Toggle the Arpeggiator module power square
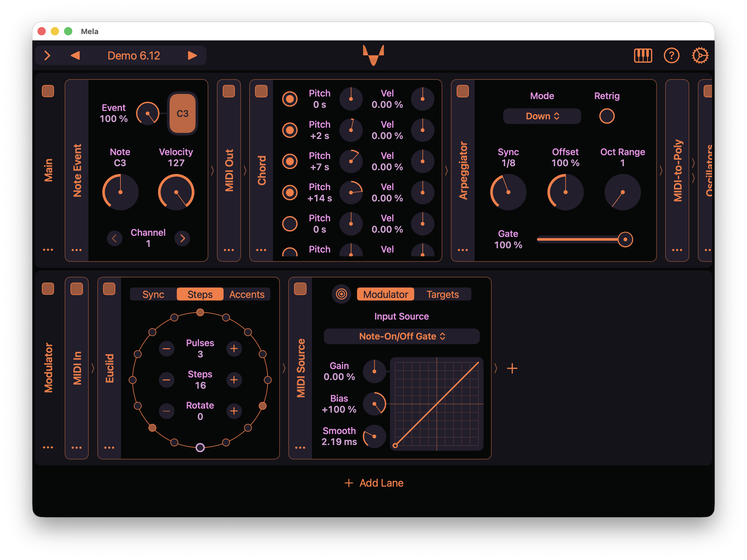747x560 pixels. coord(463,91)
